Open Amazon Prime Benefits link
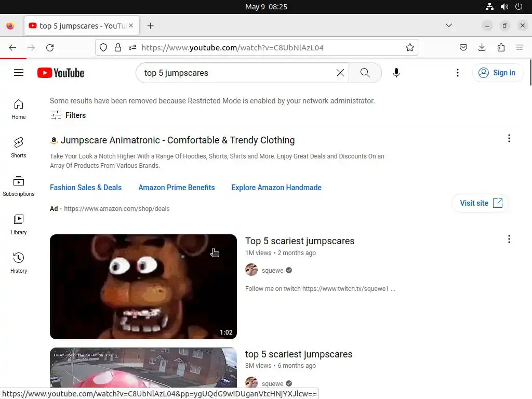 (x=177, y=188)
